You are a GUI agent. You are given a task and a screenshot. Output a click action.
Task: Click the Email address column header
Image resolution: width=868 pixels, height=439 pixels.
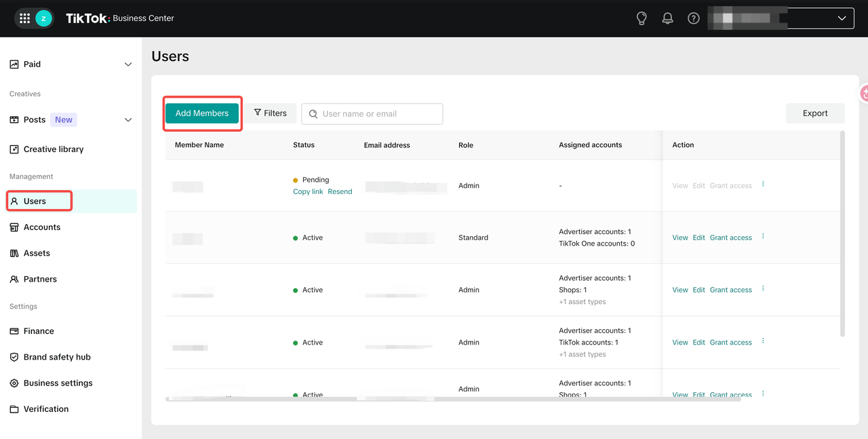pos(387,145)
